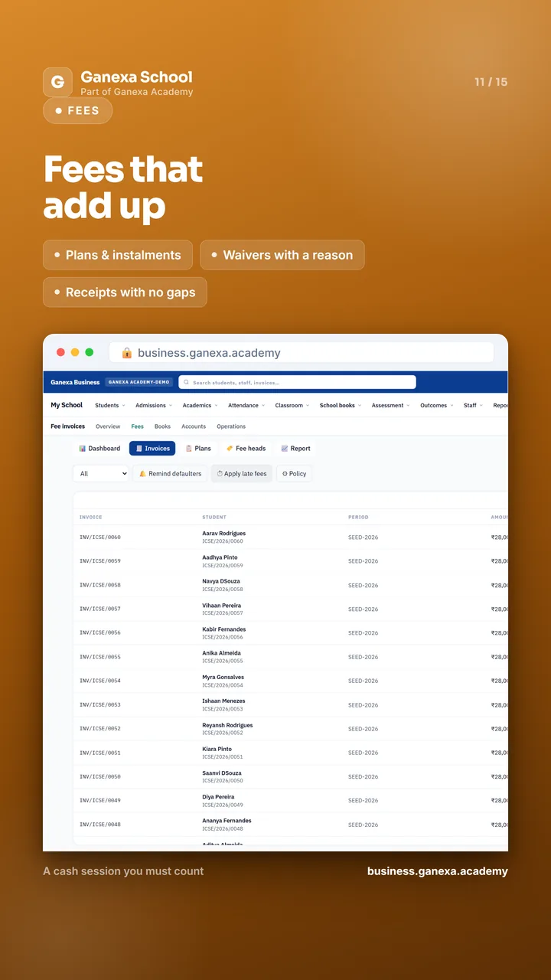Viewport: 551px width, 980px height.
Task: Click student name Aarav Rodrigues
Action: [224, 533]
